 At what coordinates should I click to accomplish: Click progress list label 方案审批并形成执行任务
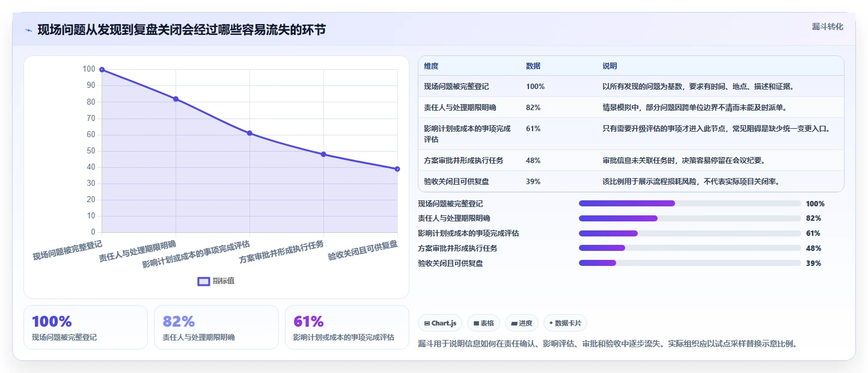point(457,248)
